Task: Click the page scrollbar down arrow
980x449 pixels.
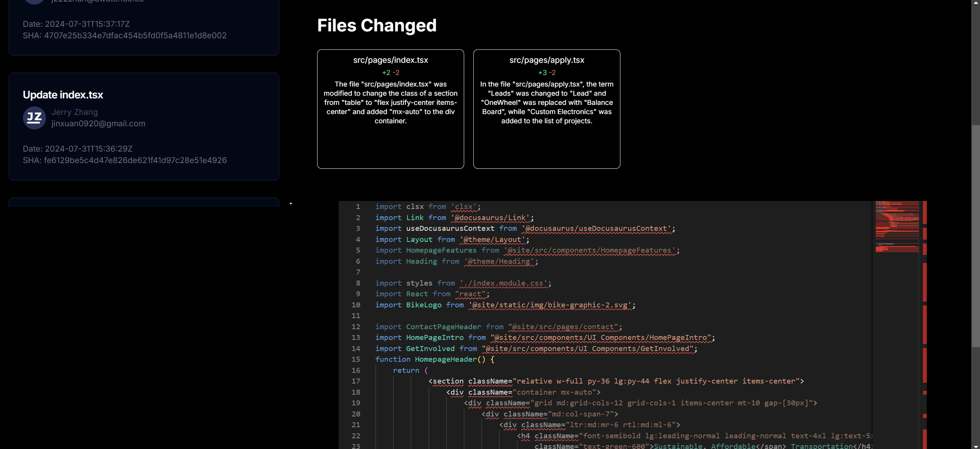Action: click(x=975, y=446)
